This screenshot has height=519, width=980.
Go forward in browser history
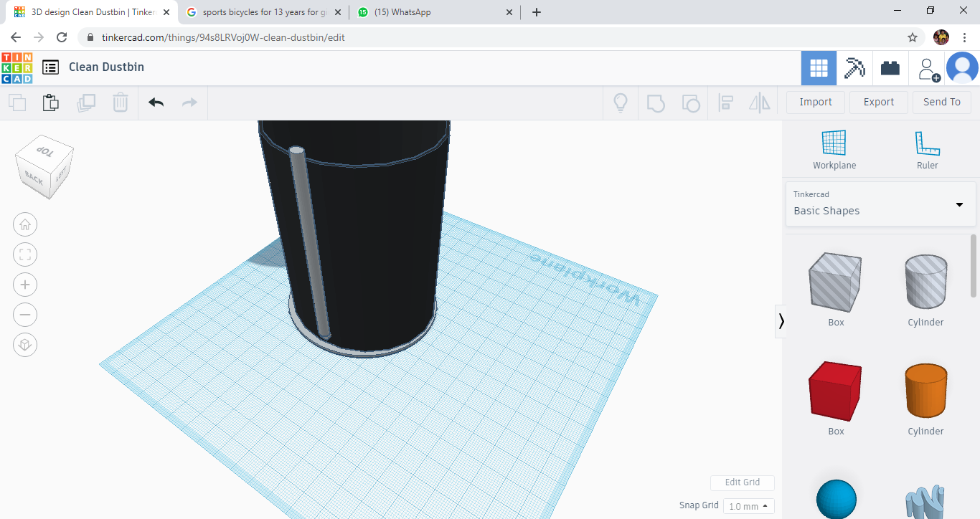pos(39,37)
